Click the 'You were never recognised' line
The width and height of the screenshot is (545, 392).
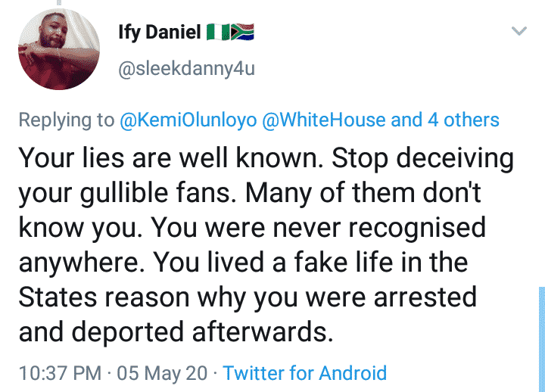click(319, 228)
